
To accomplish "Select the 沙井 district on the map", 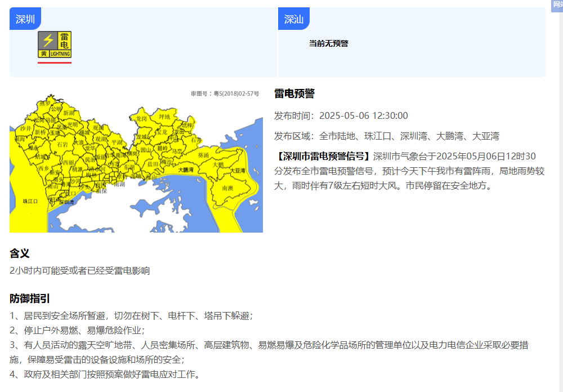I will pyautogui.click(x=25, y=128).
